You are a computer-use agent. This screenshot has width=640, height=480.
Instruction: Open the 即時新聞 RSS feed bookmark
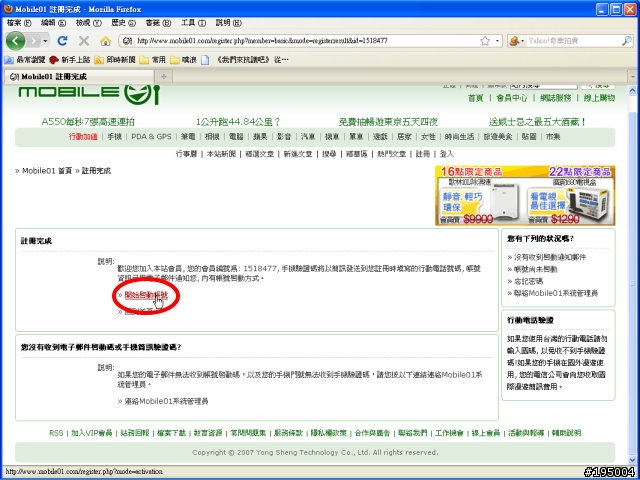click(115, 60)
